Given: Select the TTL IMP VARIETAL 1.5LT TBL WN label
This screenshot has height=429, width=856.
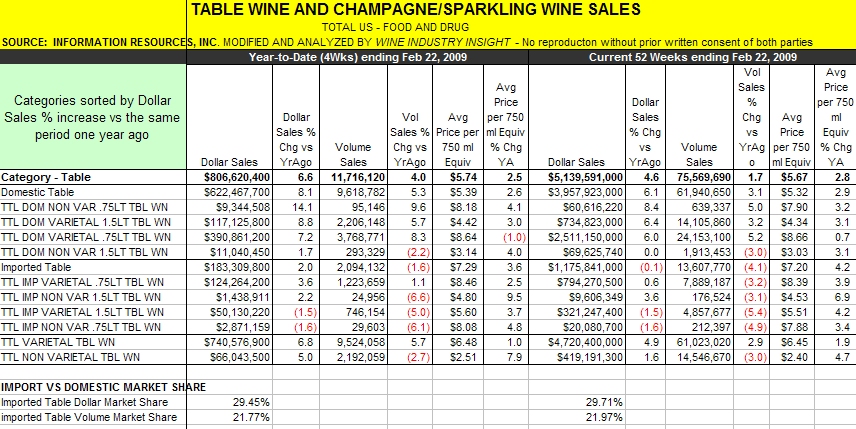Looking at the screenshot, I should coord(82,312).
